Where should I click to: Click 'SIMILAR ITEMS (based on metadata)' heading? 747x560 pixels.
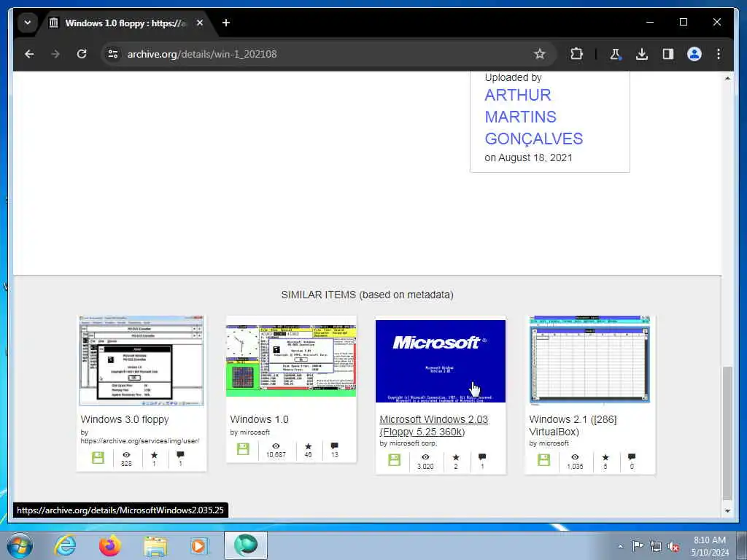tap(368, 295)
